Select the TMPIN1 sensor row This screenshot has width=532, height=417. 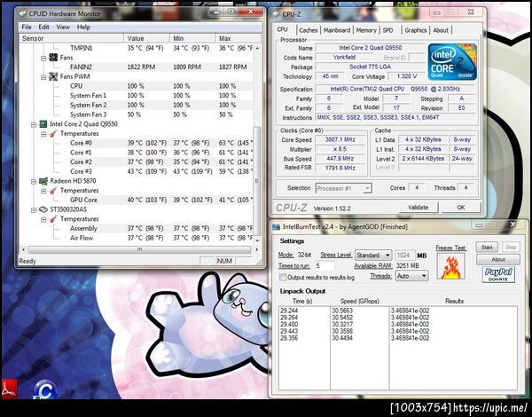point(136,48)
